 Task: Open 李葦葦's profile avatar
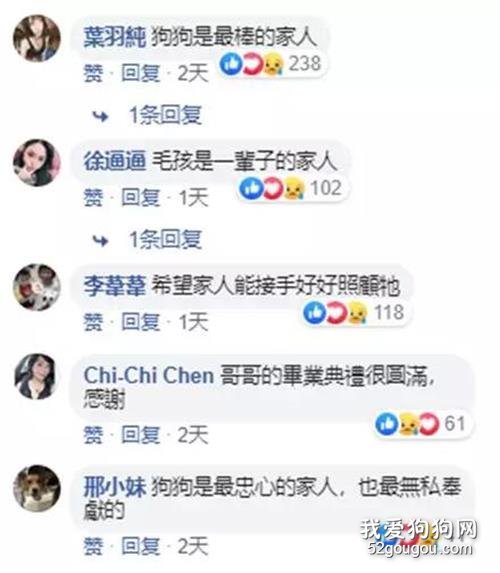(37, 287)
